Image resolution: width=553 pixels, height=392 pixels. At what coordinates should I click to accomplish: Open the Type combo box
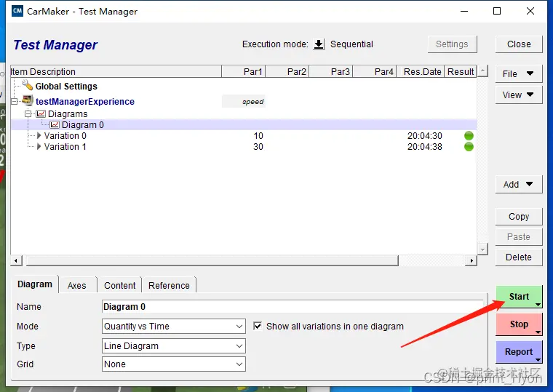[173, 346]
